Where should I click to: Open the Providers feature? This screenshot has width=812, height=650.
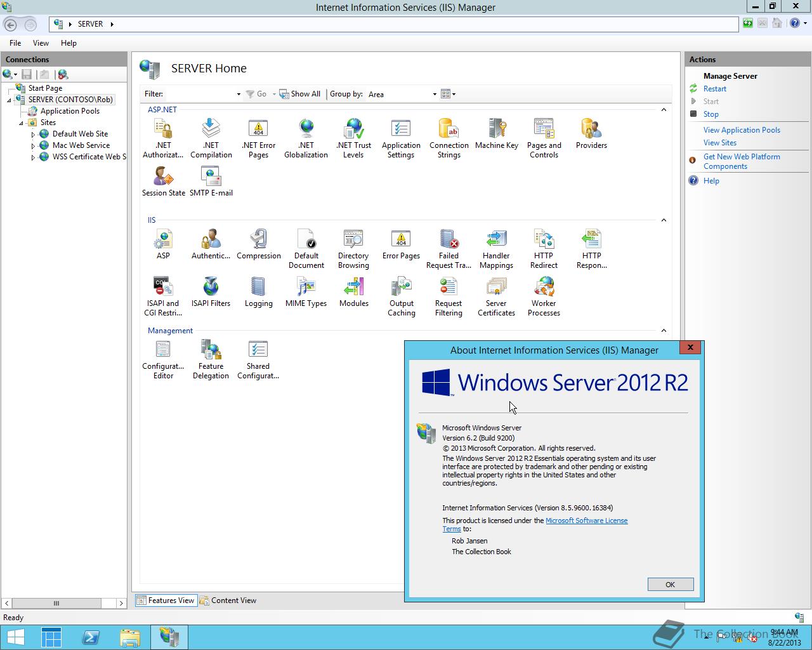pyautogui.click(x=591, y=134)
